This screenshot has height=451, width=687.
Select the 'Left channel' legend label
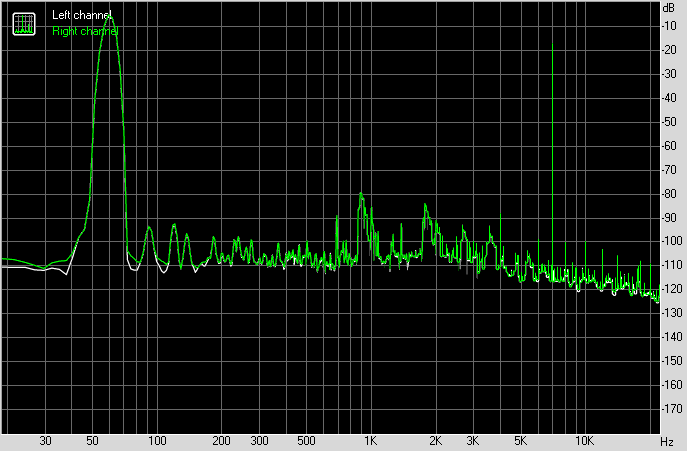tap(81, 15)
